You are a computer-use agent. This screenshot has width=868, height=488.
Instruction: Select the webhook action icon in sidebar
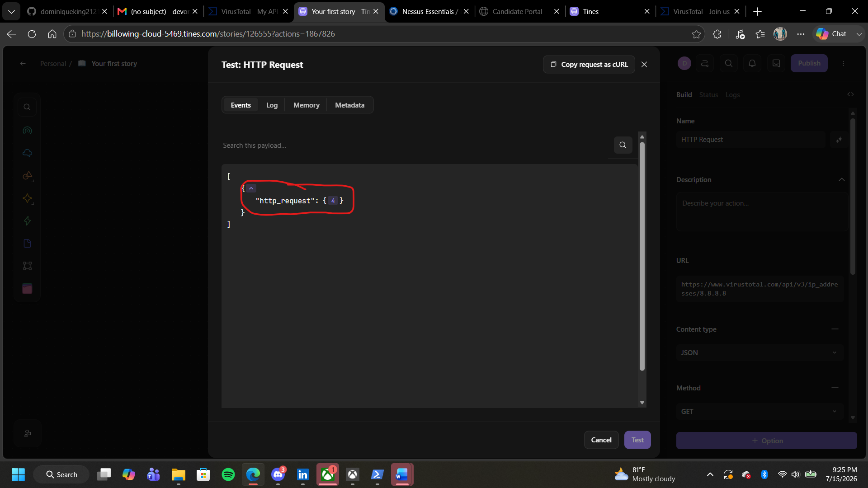(27, 131)
